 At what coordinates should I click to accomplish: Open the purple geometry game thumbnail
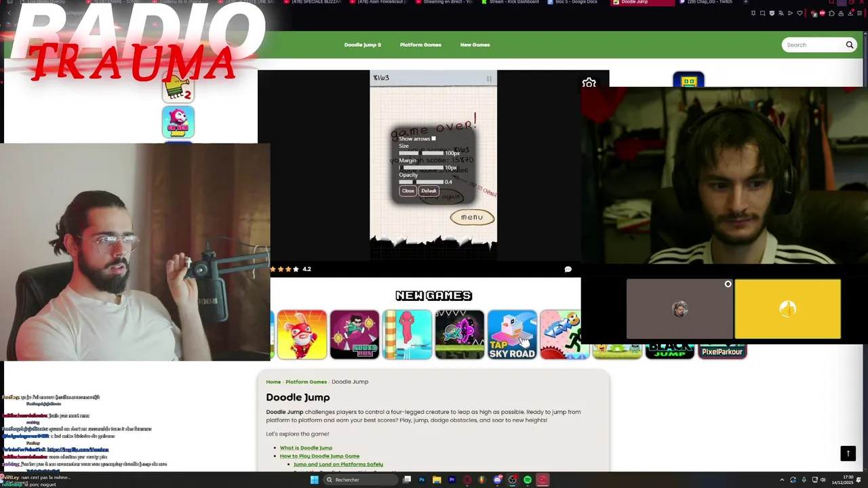pyautogui.click(x=459, y=334)
